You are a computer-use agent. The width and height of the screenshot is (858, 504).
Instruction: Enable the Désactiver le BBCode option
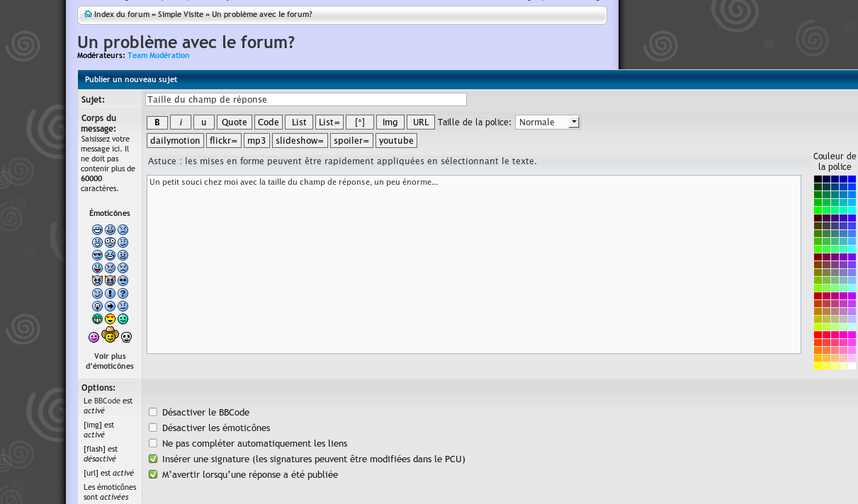tap(152, 411)
